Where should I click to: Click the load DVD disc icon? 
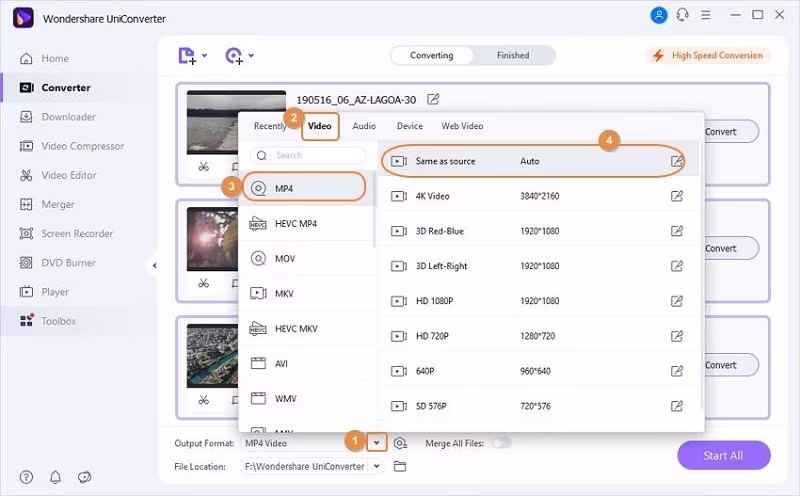coord(234,56)
